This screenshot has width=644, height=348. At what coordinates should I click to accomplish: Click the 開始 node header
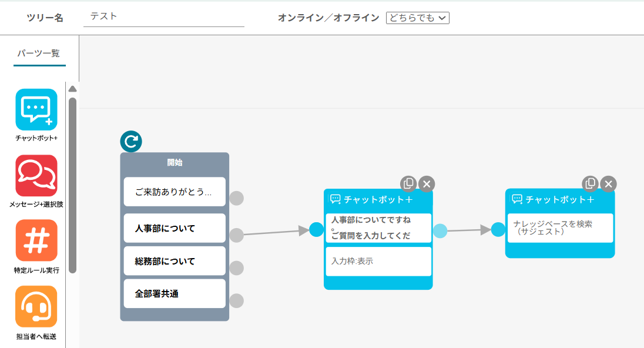175,163
